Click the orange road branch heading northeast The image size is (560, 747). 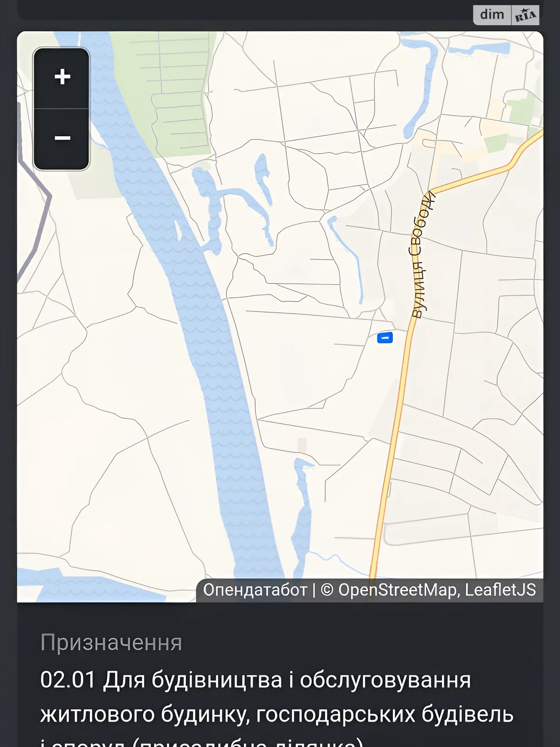pos(485,173)
